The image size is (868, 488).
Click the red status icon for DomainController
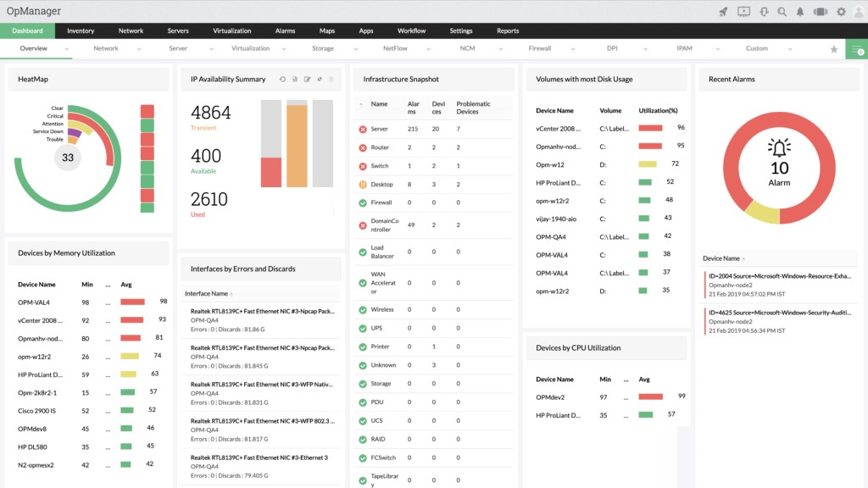[x=363, y=225]
